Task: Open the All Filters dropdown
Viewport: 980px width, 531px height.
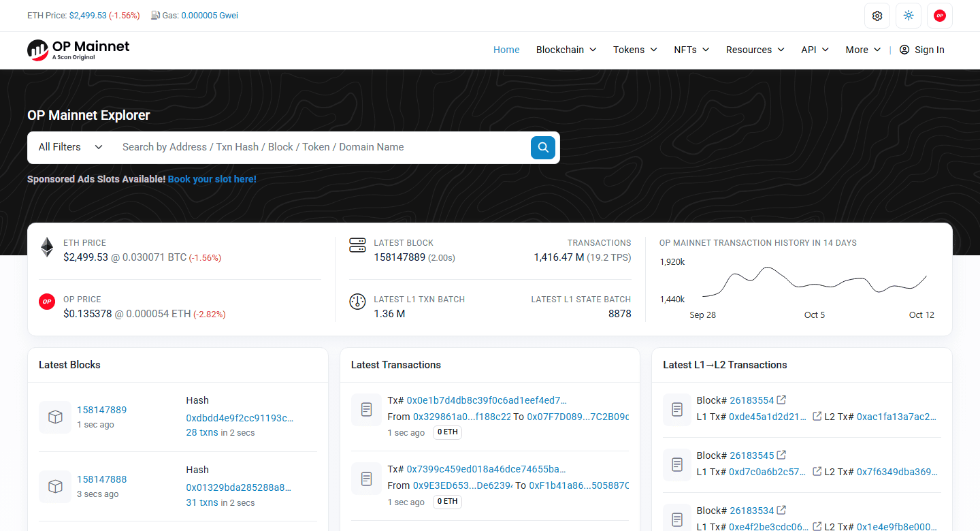Action: point(71,147)
